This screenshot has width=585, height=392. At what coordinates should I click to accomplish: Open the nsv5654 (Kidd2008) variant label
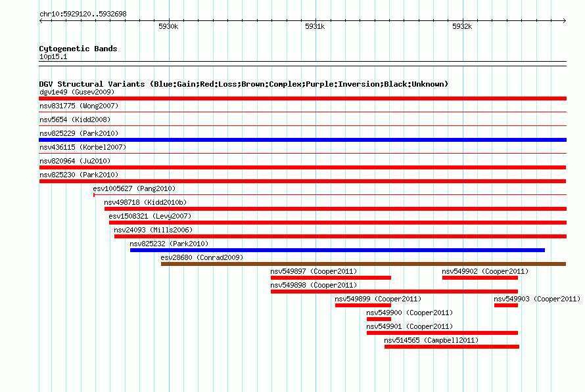tap(75, 120)
